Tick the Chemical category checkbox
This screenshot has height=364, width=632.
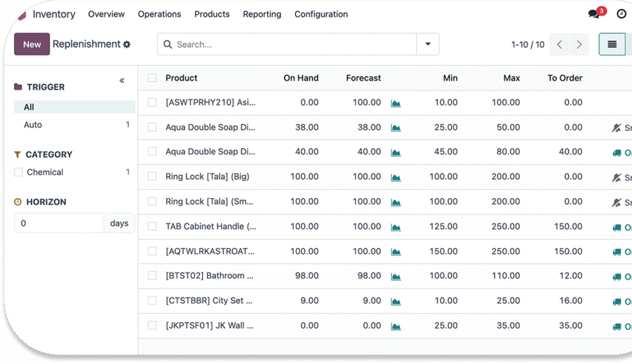click(19, 172)
